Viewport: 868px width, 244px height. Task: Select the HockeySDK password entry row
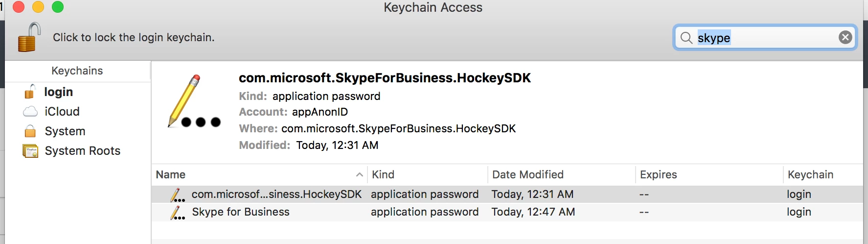point(276,195)
